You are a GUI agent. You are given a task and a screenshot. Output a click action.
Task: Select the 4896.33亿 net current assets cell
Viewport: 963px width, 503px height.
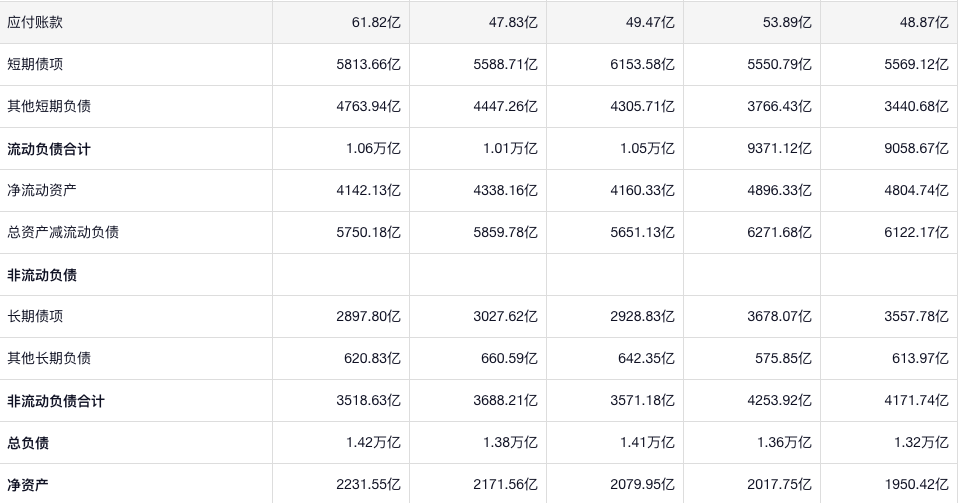pos(779,190)
